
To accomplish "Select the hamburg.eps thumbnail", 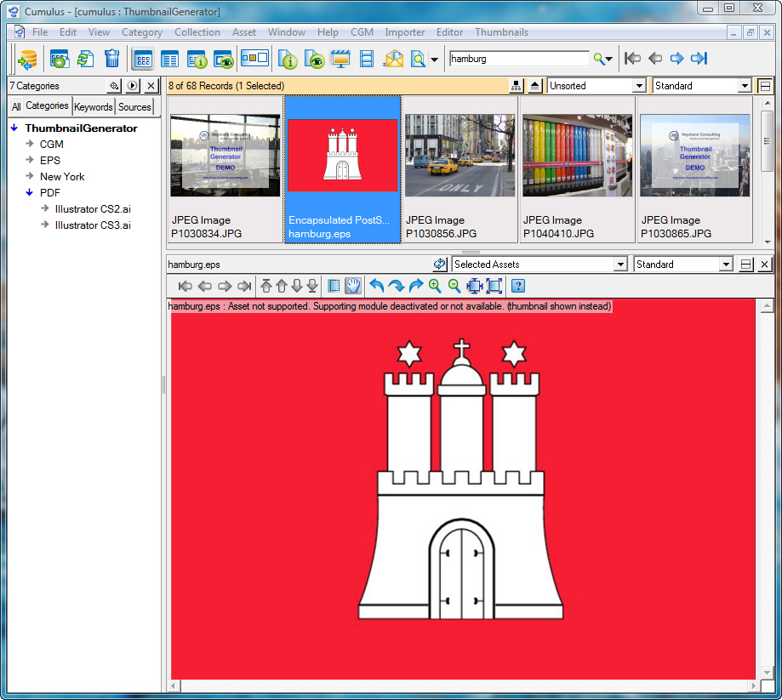I will [343, 169].
